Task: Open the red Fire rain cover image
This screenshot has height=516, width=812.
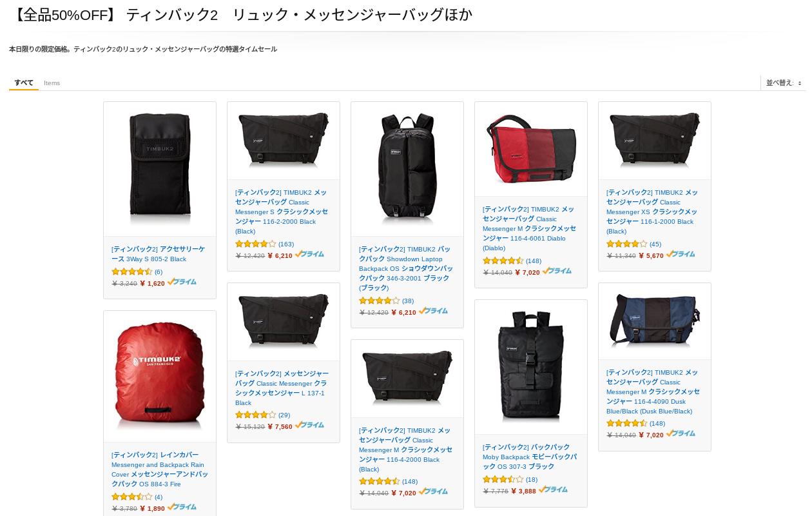Action: tap(160, 376)
